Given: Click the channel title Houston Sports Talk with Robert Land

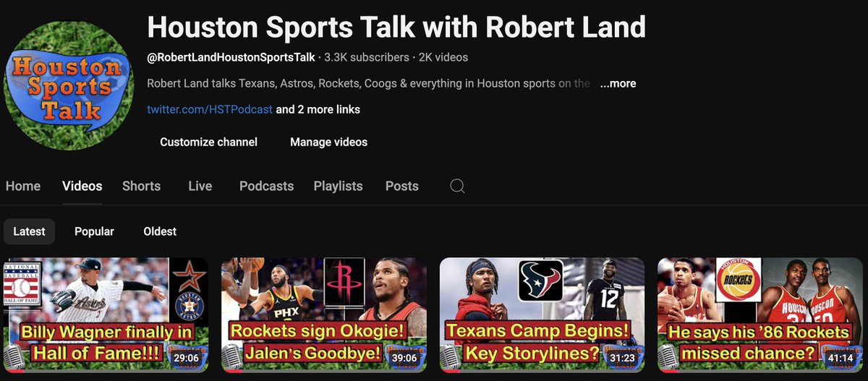Looking at the screenshot, I should pos(396,27).
